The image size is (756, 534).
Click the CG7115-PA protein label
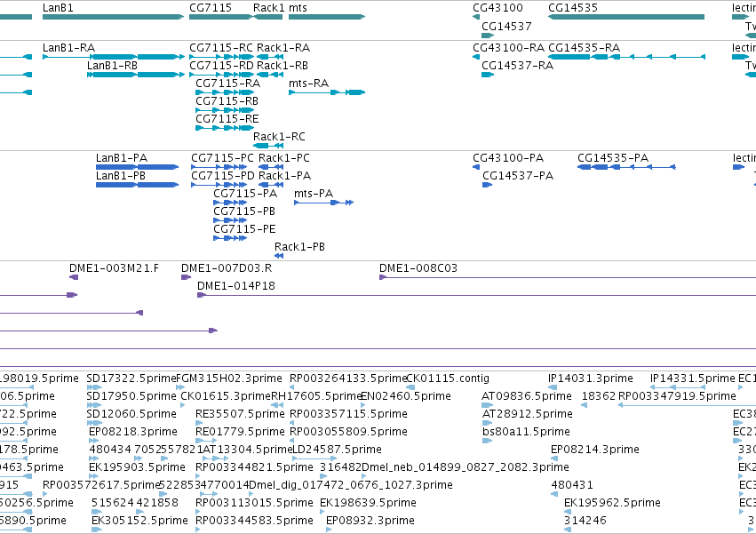point(245,194)
